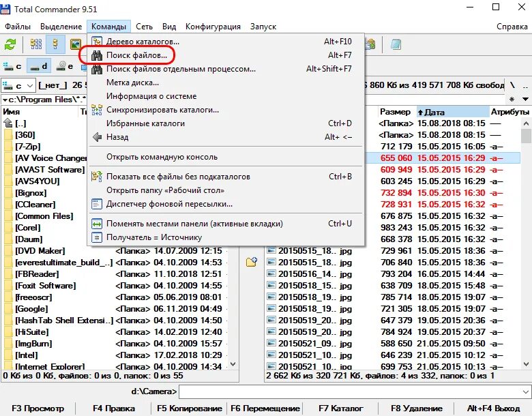Click the folder-with-star icon between panels
The width and height of the screenshot is (532, 416).
pos(252,262)
